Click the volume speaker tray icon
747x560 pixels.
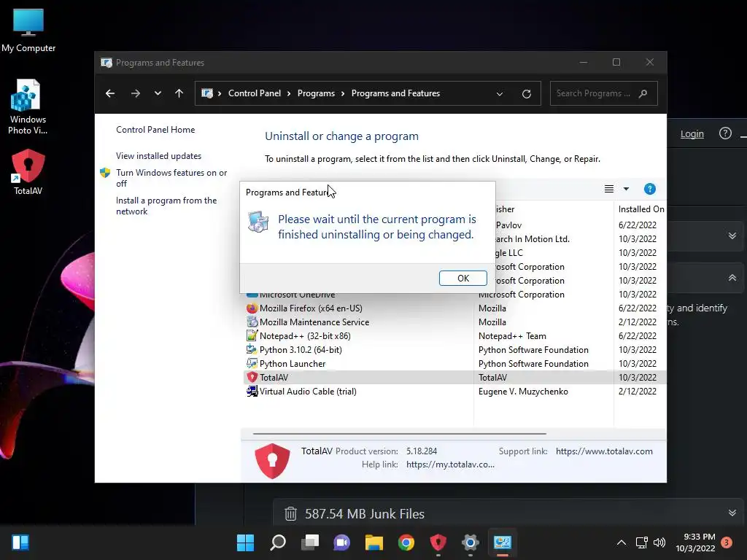[659, 542]
